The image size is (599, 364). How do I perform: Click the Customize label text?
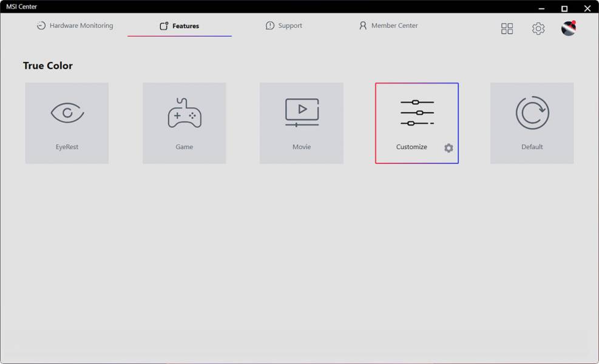[x=411, y=147]
